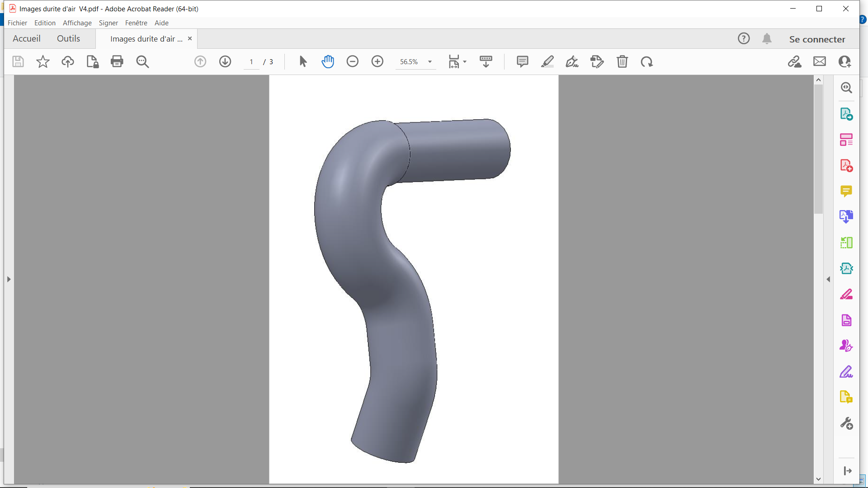Expand the left navigation pane arrow
Image resolution: width=868 pixels, height=488 pixels.
point(9,279)
